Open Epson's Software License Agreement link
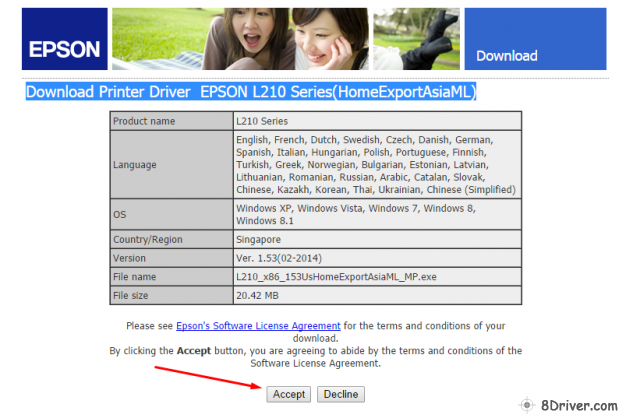The image size is (640, 418). click(258, 326)
